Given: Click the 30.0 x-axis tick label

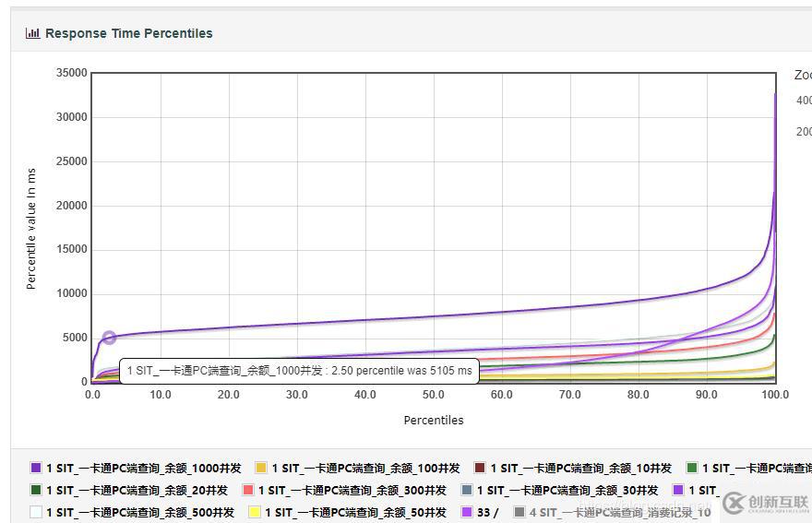Looking at the screenshot, I should (x=297, y=395).
